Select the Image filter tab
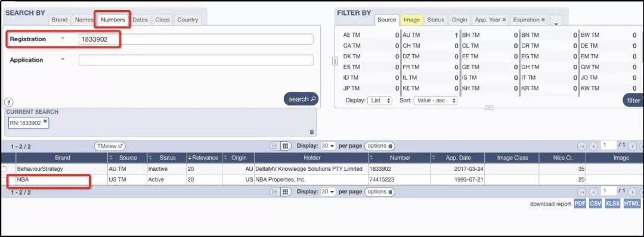 [411, 20]
